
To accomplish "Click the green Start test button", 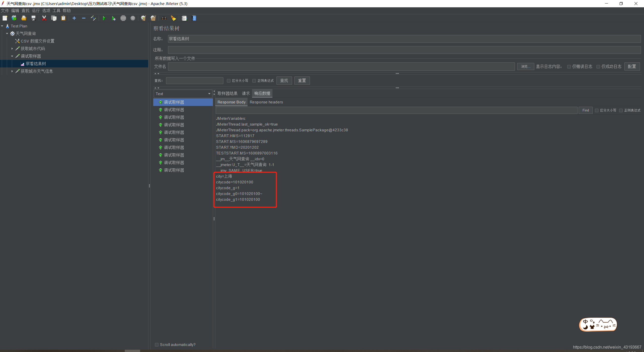I will (x=104, y=18).
